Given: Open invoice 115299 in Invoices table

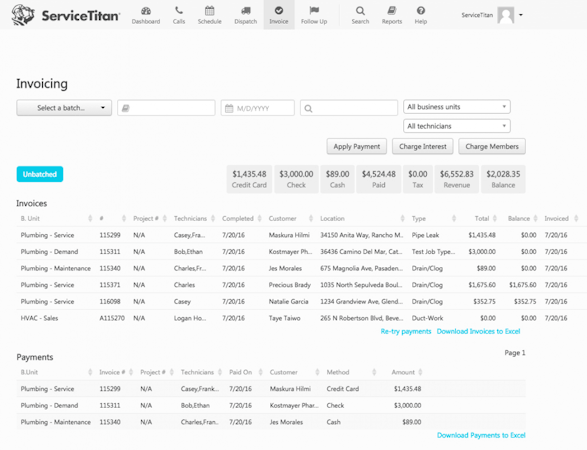Looking at the screenshot, I should pyautogui.click(x=110, y=235).
